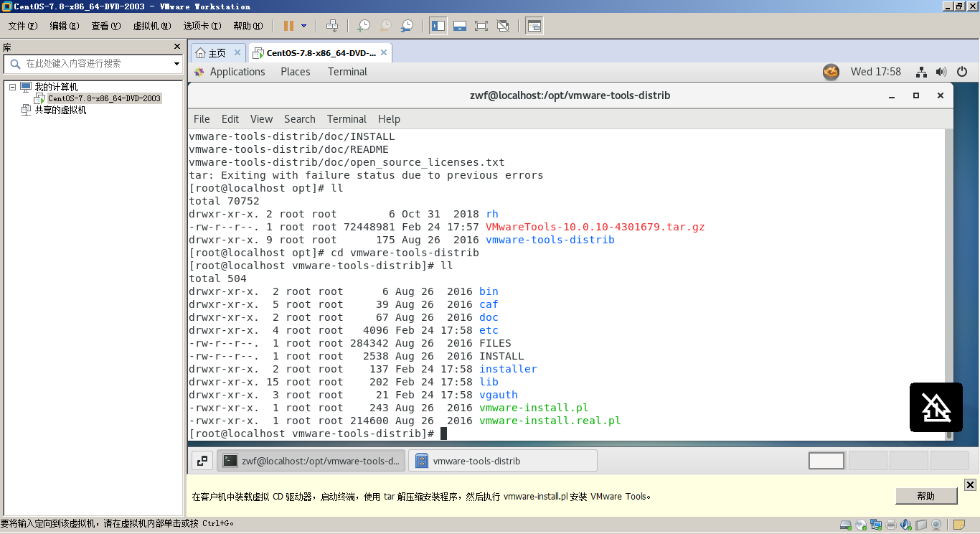This screenshot has width=980, height=534.
Task: Select the first workspace in switcher
Action: pyautogui.click(x=826, y=461)
